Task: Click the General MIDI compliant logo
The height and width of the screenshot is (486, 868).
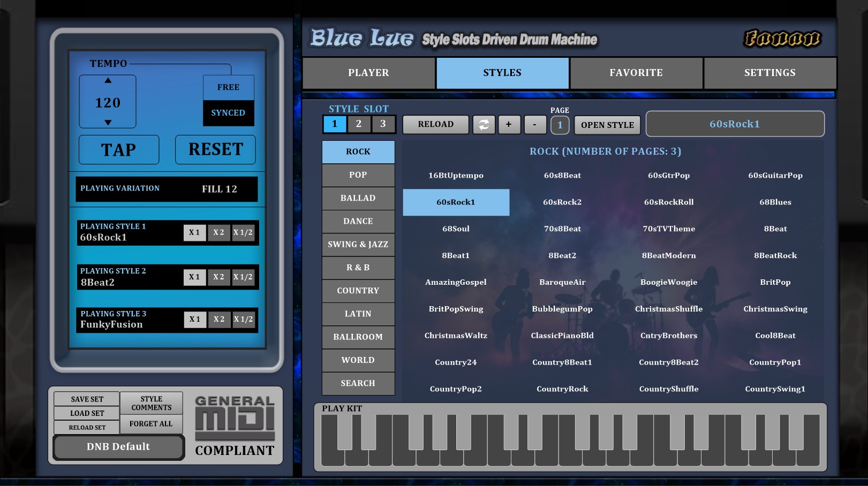Action: [x=235, y=426]
